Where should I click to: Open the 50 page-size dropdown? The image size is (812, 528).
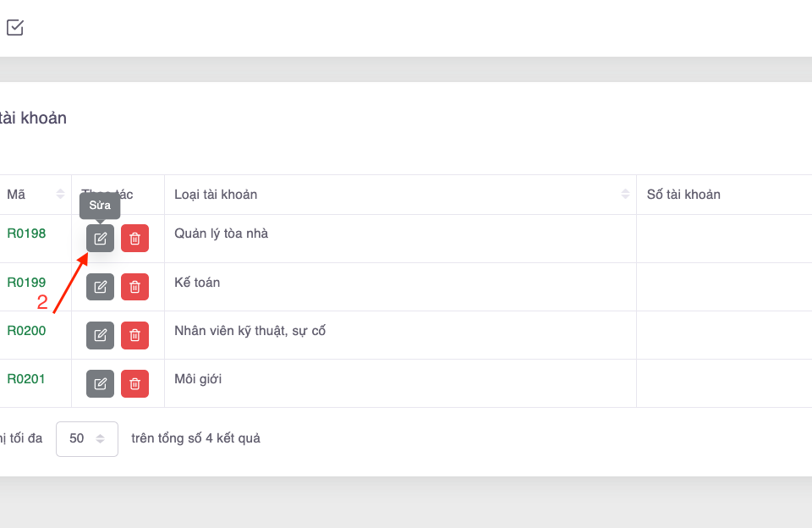(x=86, y=439)
